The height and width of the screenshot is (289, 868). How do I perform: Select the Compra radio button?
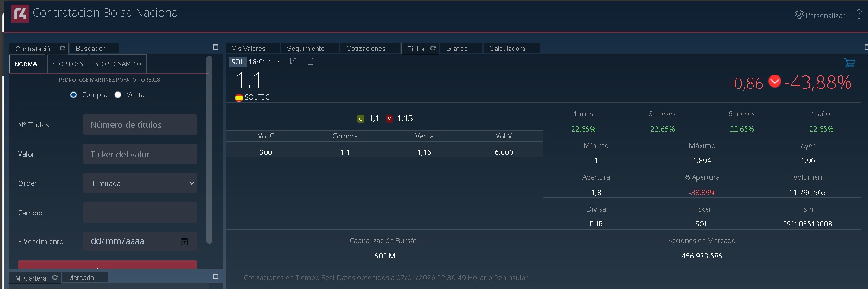point(73,95)
